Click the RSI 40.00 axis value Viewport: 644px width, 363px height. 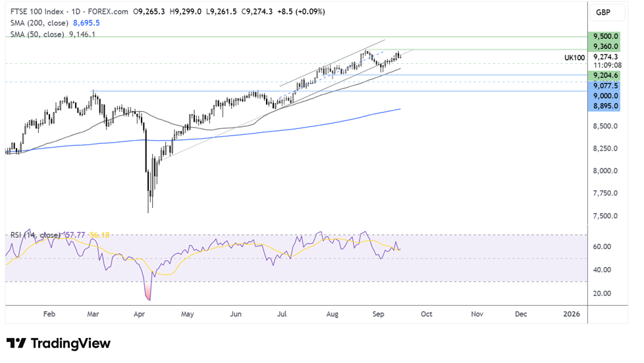(x=602, y=270)
